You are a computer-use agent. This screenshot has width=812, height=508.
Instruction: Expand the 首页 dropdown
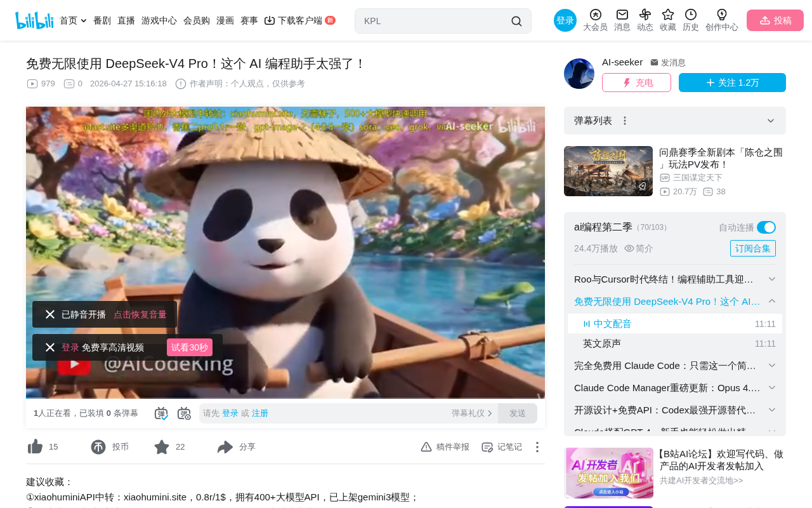pyautogui.click(x=84, y=21)
